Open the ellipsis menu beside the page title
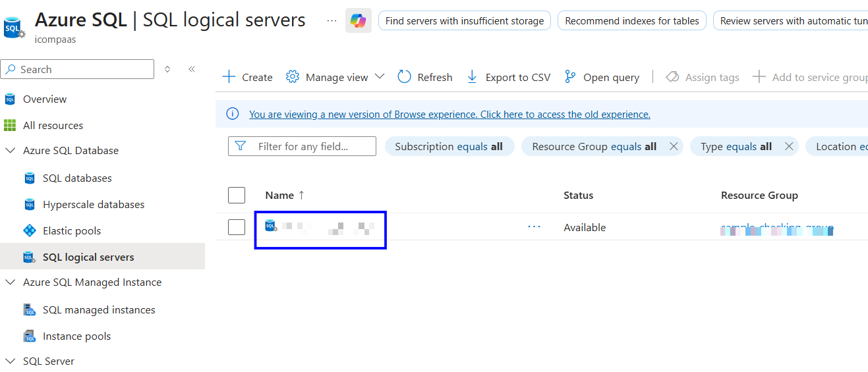The image size is (868, 372). (x=332, y=20)
